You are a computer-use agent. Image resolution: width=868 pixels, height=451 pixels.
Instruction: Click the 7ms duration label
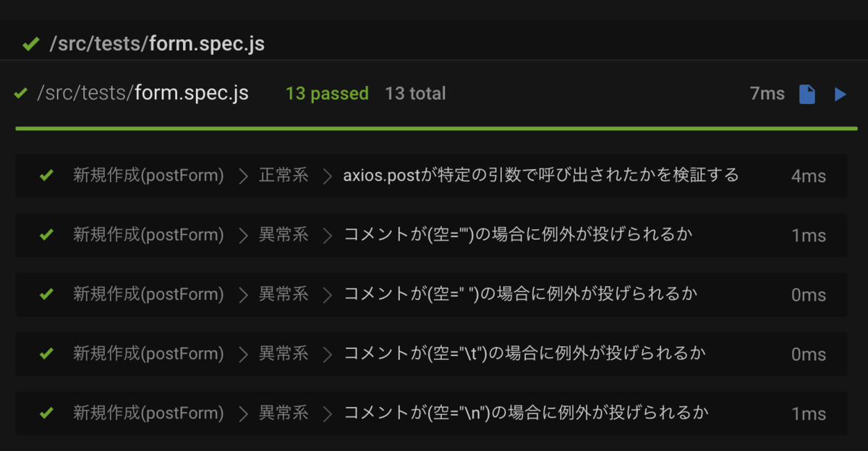[x=767, y=93]
